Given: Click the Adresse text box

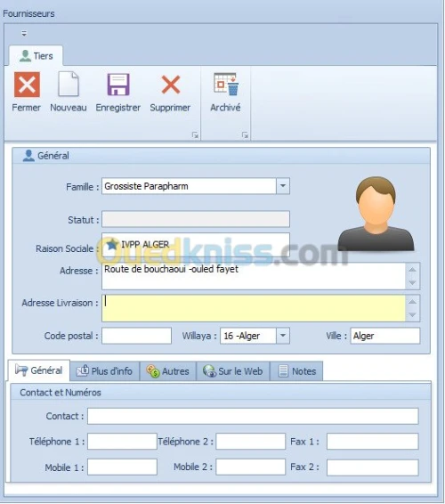Looking at the screenshot, I should pos(253,276).
